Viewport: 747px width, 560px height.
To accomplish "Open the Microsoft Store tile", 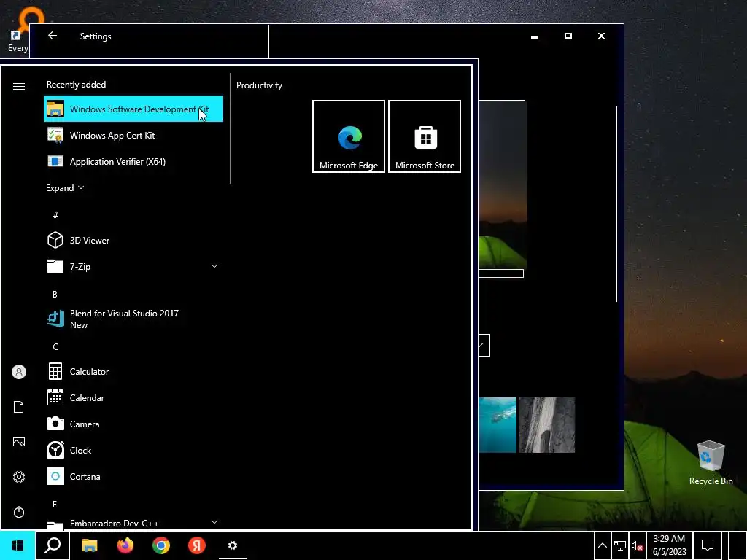I will (425, 136).
